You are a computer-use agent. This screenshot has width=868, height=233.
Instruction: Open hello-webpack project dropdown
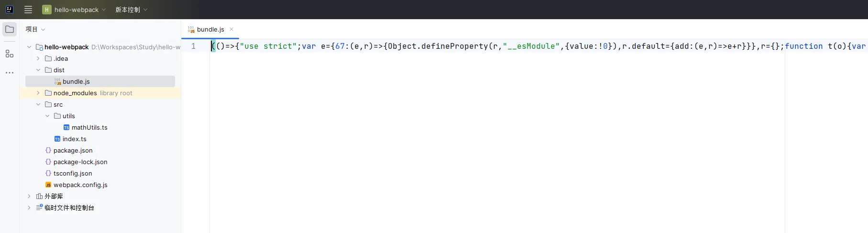tap(74, 10)
